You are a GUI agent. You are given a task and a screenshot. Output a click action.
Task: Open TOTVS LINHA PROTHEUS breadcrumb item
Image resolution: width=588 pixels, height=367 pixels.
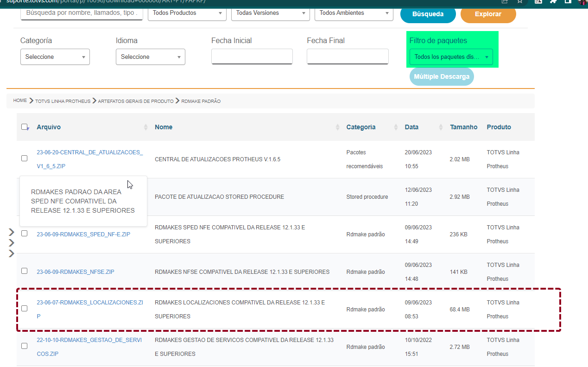click(63, 101)
